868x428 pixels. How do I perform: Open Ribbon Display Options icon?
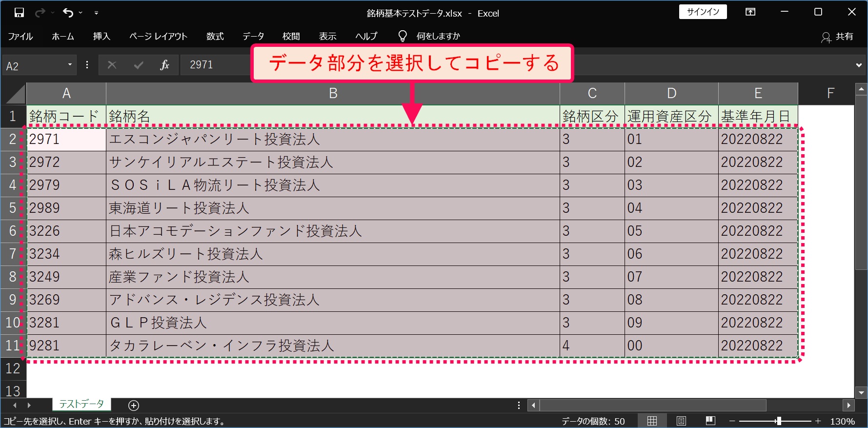click(750, 12)
